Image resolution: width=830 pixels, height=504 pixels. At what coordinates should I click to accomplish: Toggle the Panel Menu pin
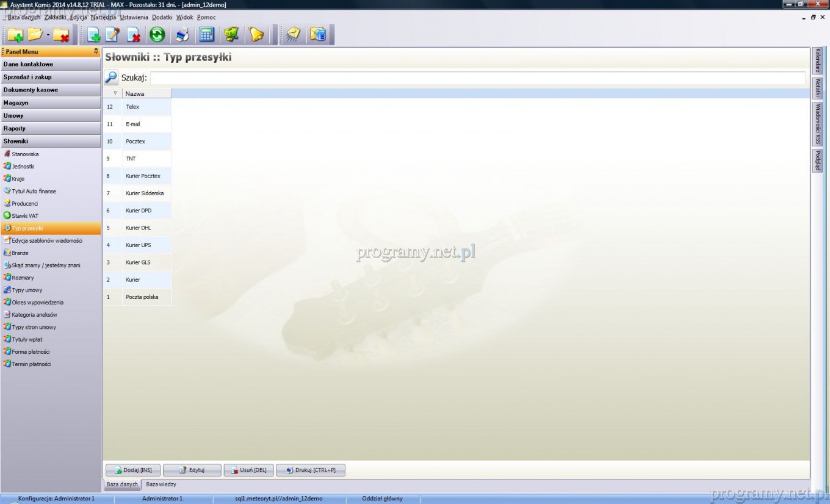(95, 52)
